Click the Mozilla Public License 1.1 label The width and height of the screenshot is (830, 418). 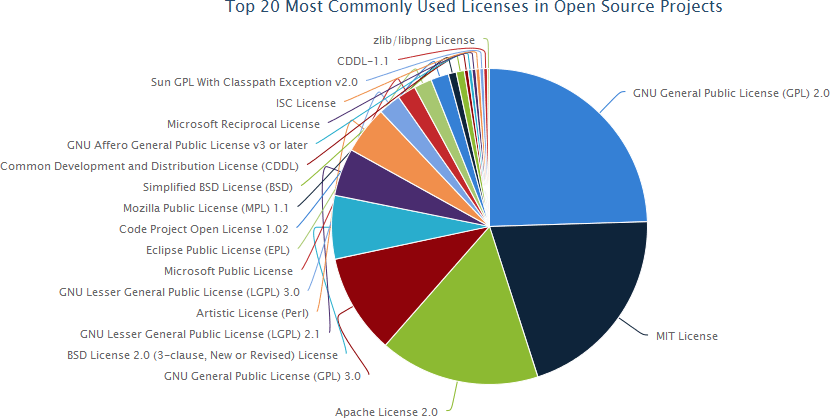coord(206,208)
